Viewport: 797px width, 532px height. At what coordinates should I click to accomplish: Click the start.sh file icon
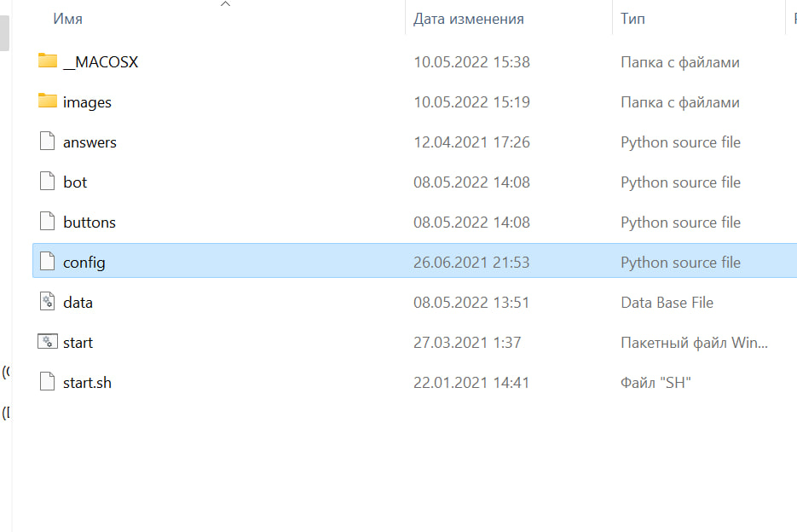pos(48,382)
